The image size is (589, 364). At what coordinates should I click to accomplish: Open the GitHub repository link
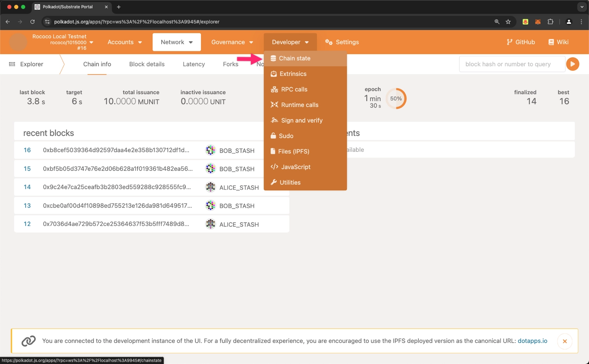520,42
